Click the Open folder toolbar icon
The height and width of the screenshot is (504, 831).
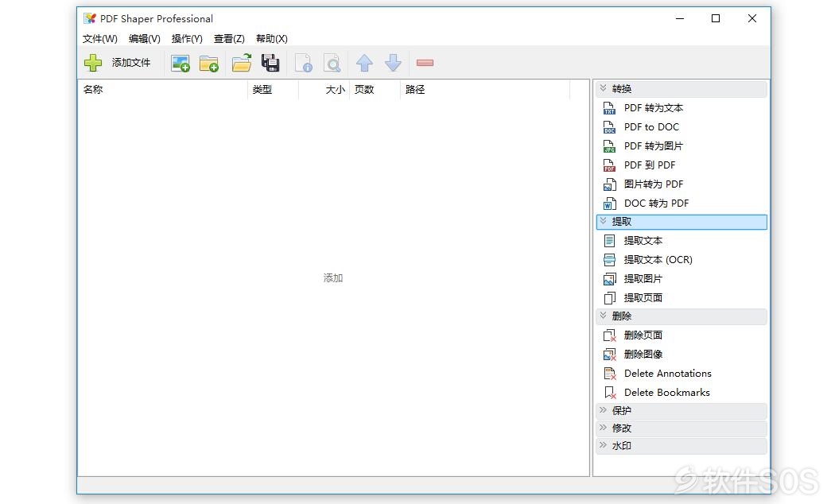tap(242, 63)
